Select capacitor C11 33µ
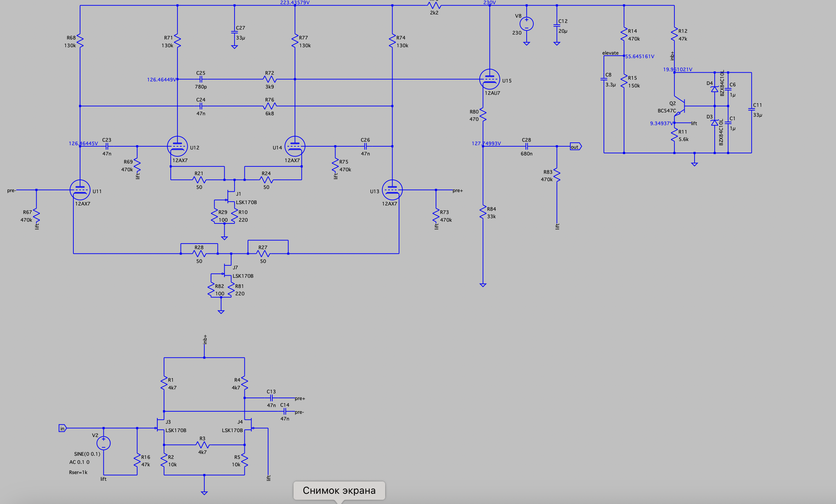Screen dimensions: 836x504 click(751, 110)
